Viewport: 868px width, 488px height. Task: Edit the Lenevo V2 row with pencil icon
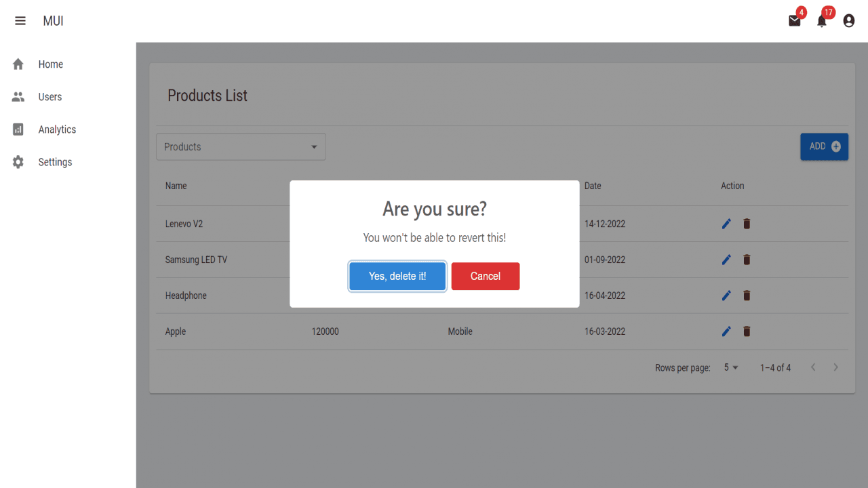[x=726, y=224]
